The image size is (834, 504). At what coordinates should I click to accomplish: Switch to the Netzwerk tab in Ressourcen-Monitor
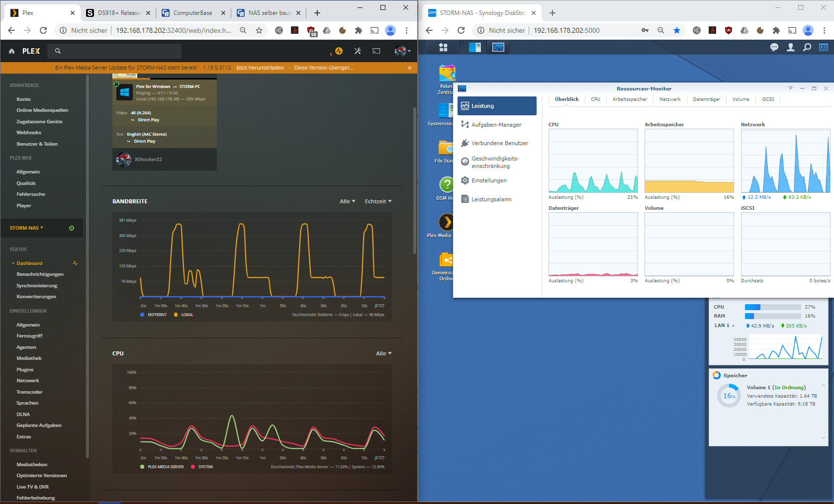tap(670, 99)
